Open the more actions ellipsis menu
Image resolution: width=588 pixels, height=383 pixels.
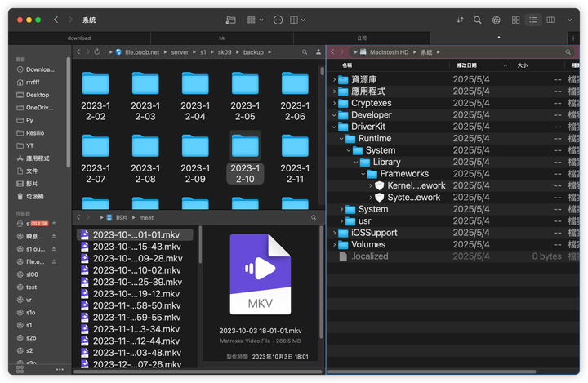click(278, 20)
